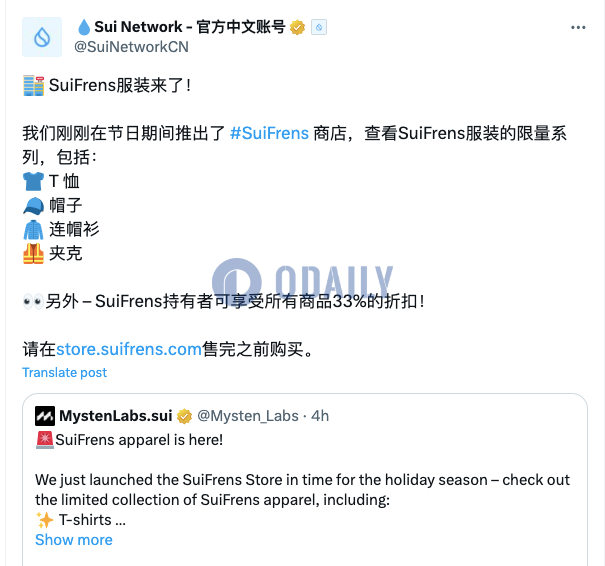Expand quoted post with Show more
Viewport: 605px width, 566px height.
click(74, 540)
